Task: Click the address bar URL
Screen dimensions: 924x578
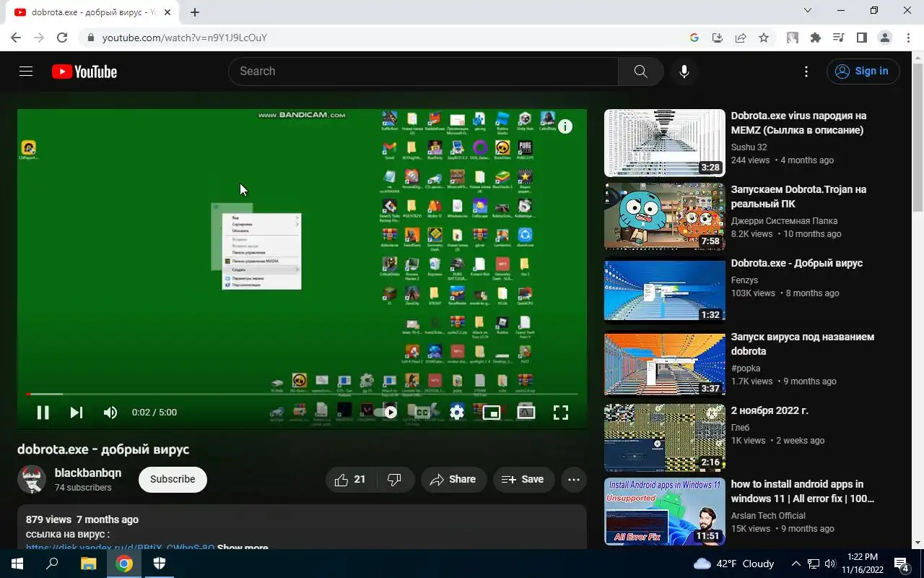Action: pyautogui.click(x=185, y=38)
